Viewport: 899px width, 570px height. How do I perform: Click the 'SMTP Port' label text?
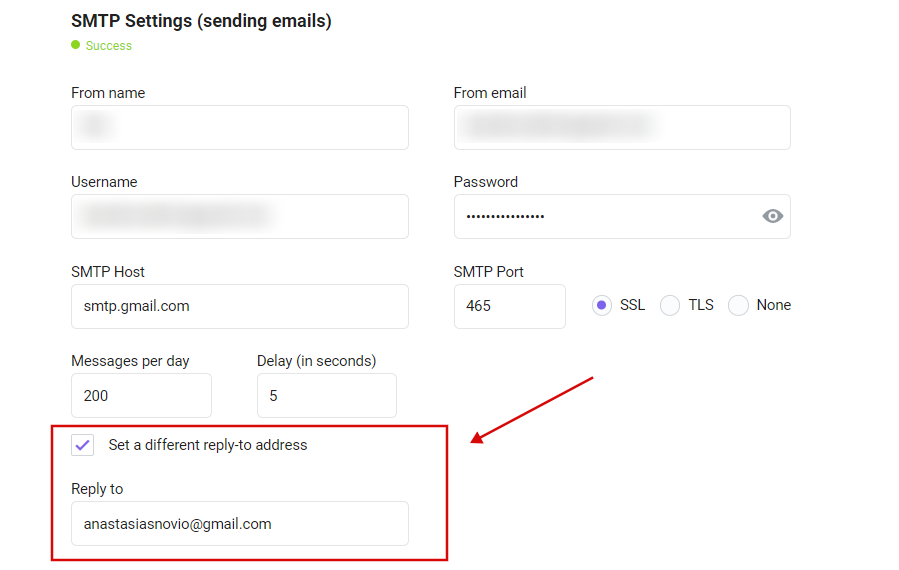click(x=488, y=272)
